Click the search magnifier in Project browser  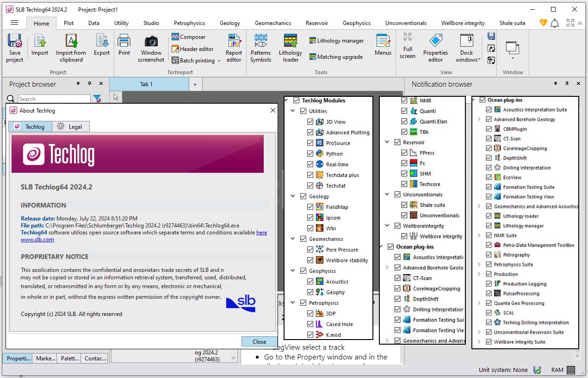pyautogui.click(x=11, y=99)
